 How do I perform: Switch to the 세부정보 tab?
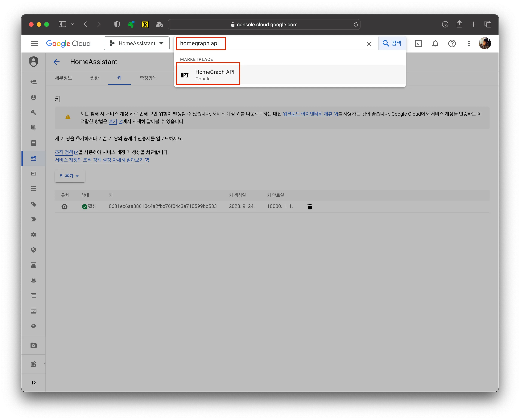(x=63, y=78)
